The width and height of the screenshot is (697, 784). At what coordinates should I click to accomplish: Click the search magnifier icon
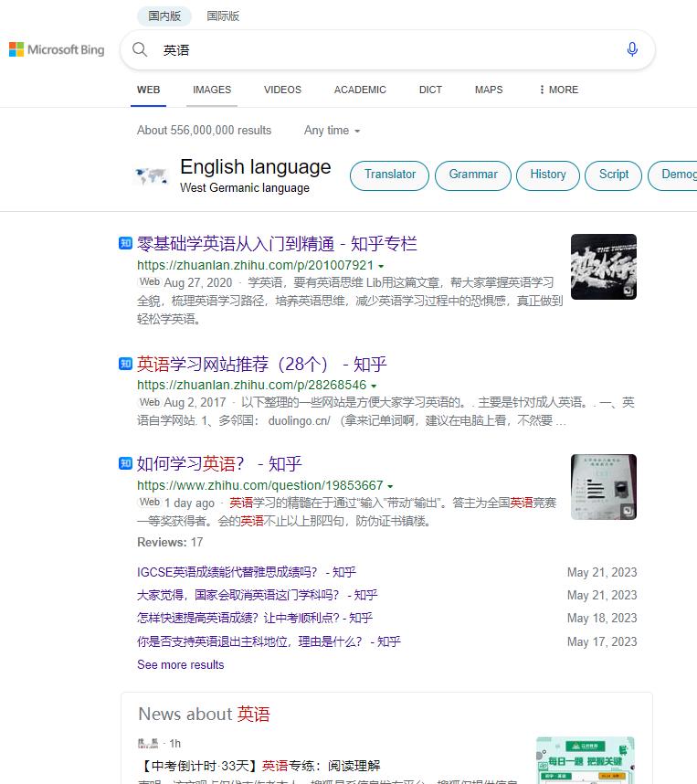click(x=140, y=49)
